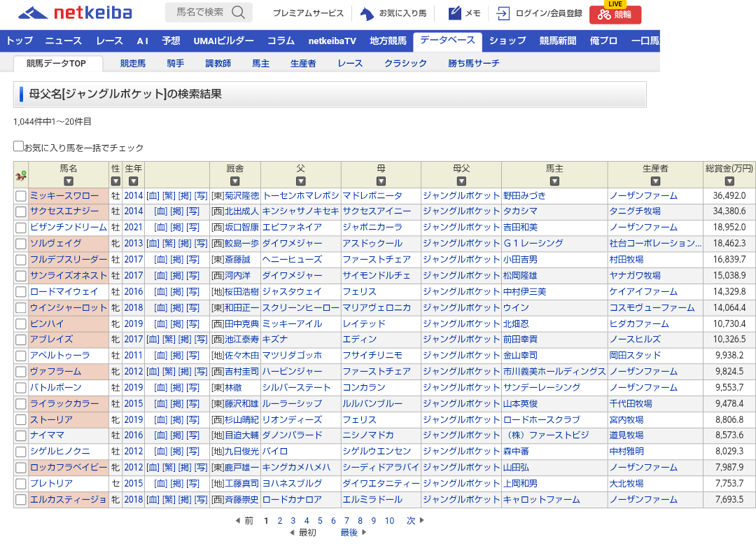Open owner link サンデーレーシング
This screenshot has height=544, width=756.
542,388
